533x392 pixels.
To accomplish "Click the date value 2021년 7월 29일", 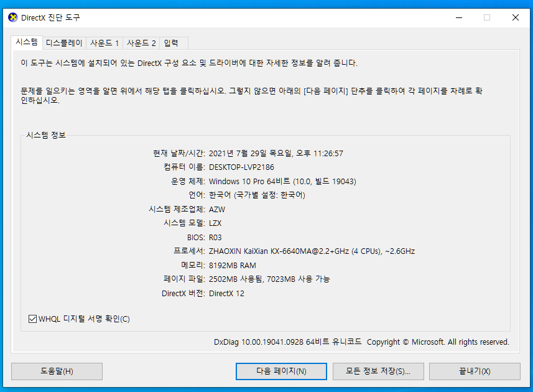I will coord(238,153).
